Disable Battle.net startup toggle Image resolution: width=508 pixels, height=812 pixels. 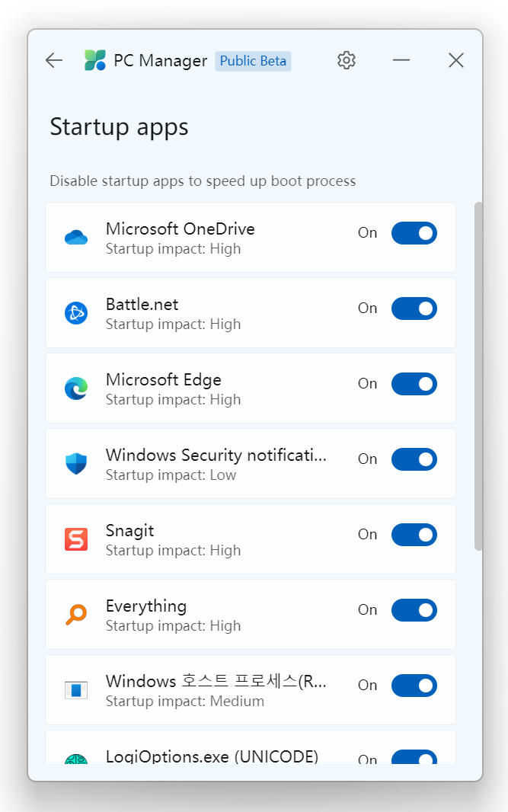click(414, 308)
